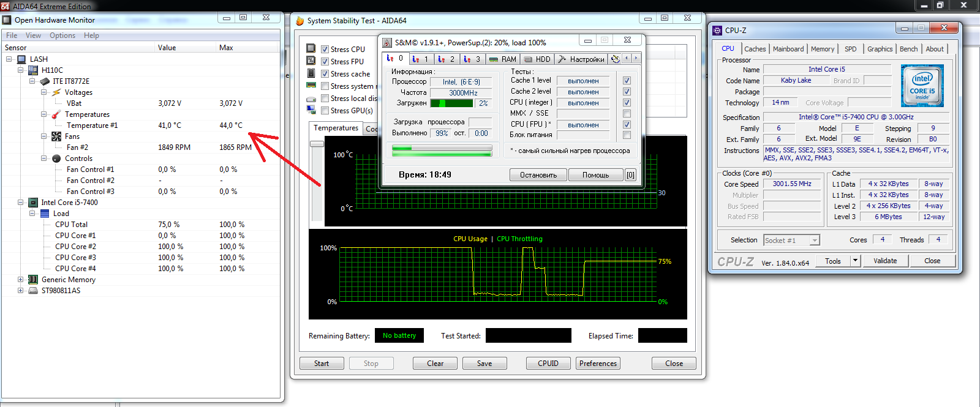Viewport: 980px width, 407px height.
Task: Click the Stress local disks drive icon
Action: pos(311,98)
